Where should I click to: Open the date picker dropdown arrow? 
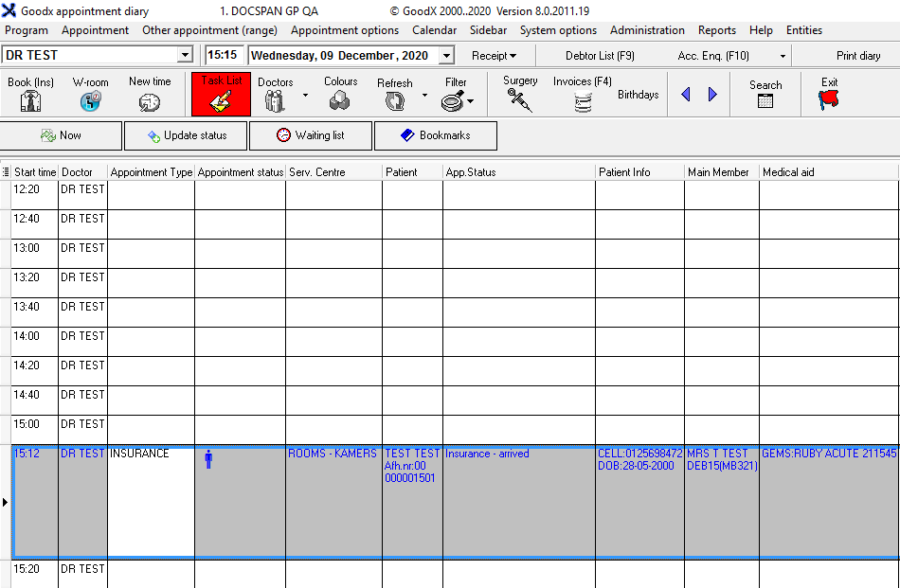click(x=447, y=56)
